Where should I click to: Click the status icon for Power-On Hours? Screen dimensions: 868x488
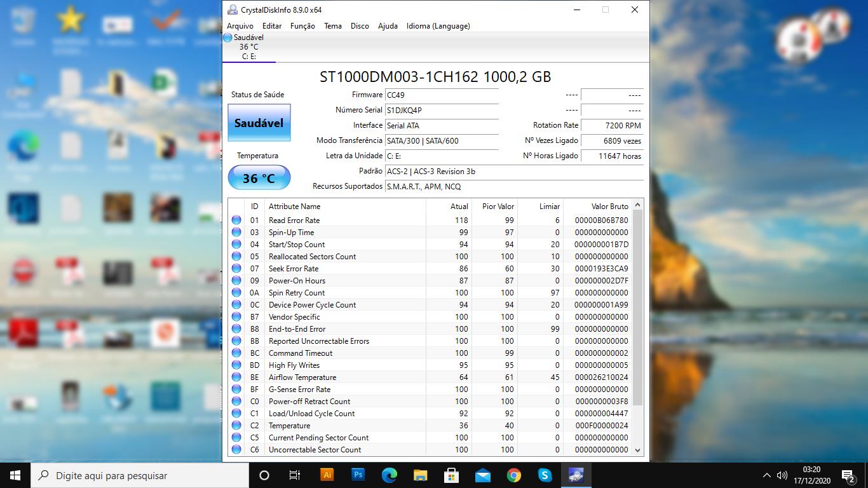tap(236, 281)
